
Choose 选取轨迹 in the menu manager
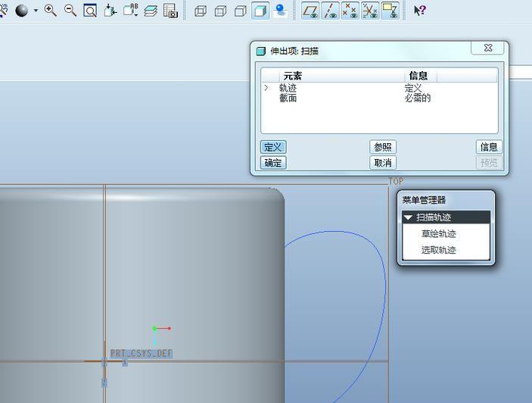(x=439, y=250)
